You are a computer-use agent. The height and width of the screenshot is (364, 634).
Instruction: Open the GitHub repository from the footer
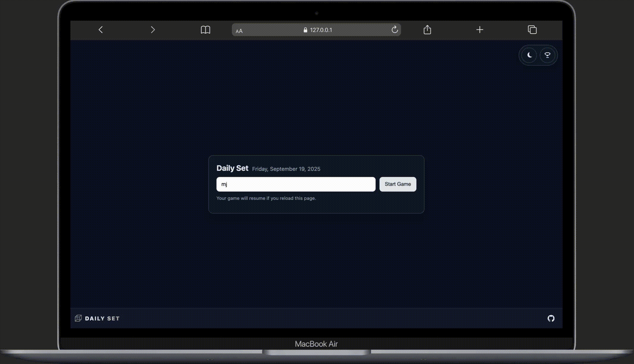[x=551, y=318]
